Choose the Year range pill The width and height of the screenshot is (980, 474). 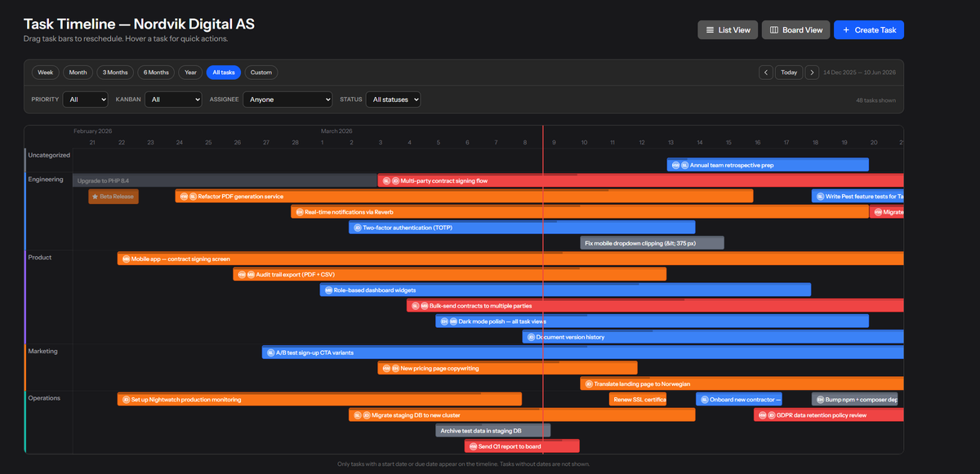[190, 73]
